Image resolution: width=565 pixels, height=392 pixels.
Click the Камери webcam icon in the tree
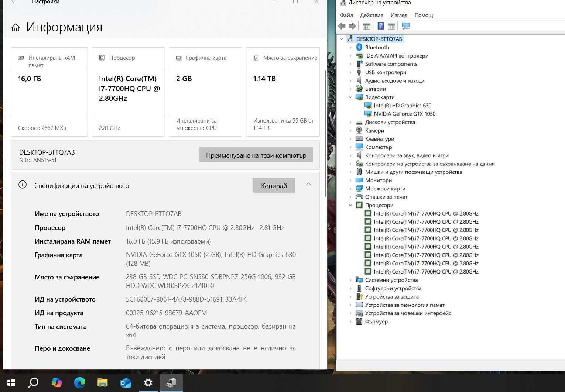pos(359,130)
